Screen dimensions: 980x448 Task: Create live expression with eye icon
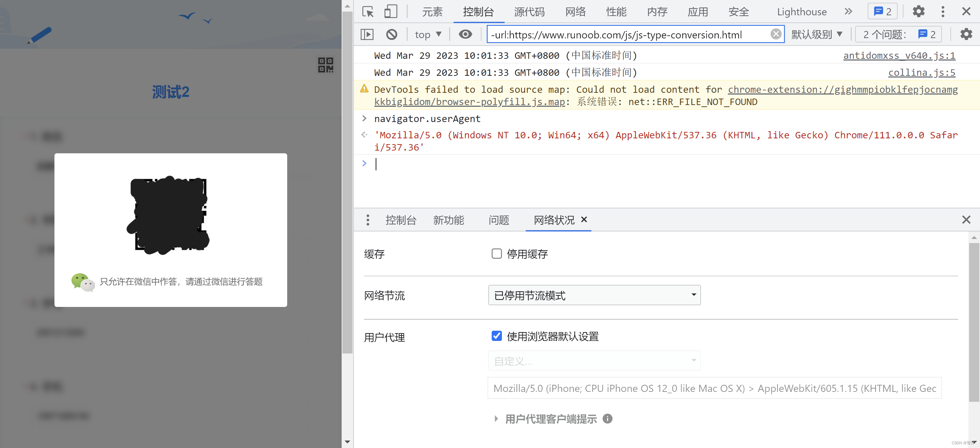pyautogui.click(x=465, y=35)
